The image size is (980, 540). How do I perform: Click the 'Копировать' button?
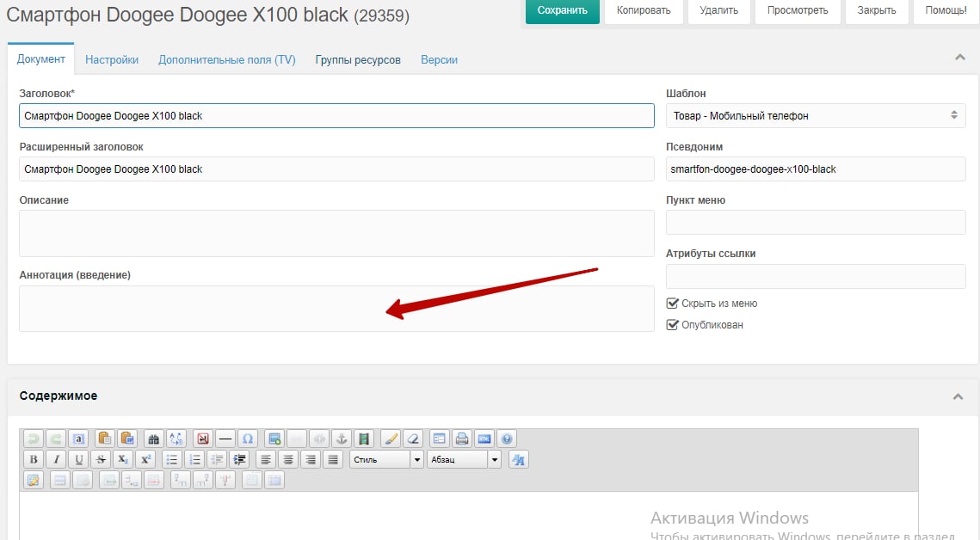(644, 10)
